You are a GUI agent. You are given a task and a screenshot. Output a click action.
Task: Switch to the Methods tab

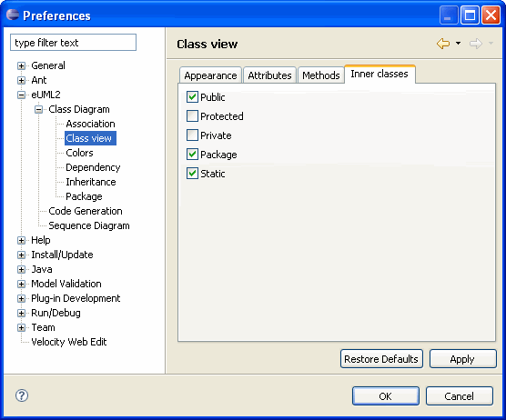(321, 75)
